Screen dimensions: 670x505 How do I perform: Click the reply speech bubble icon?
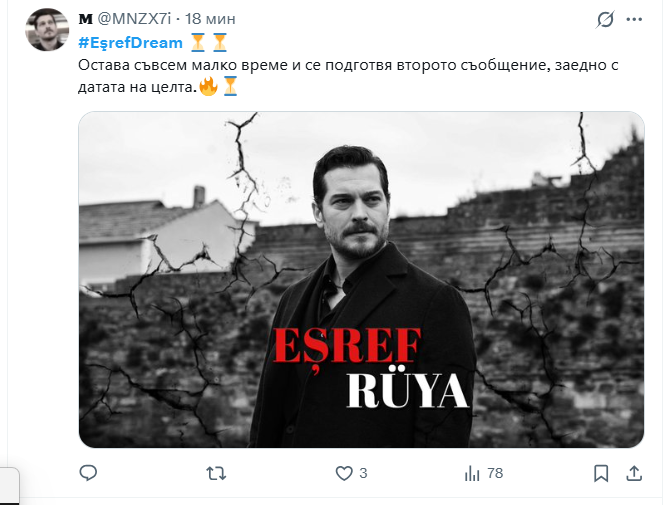[x=88, y=473]
